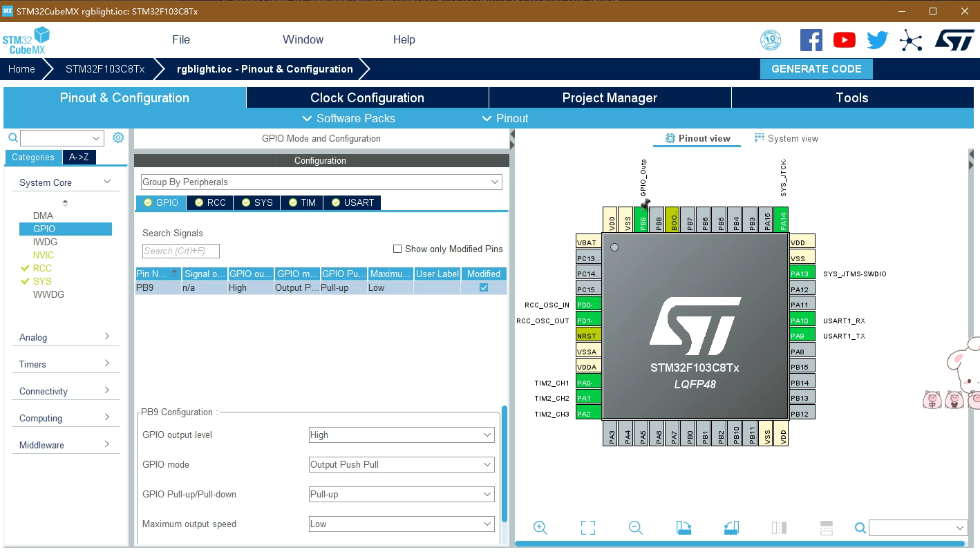Open the category settings gear

(118, 137)
